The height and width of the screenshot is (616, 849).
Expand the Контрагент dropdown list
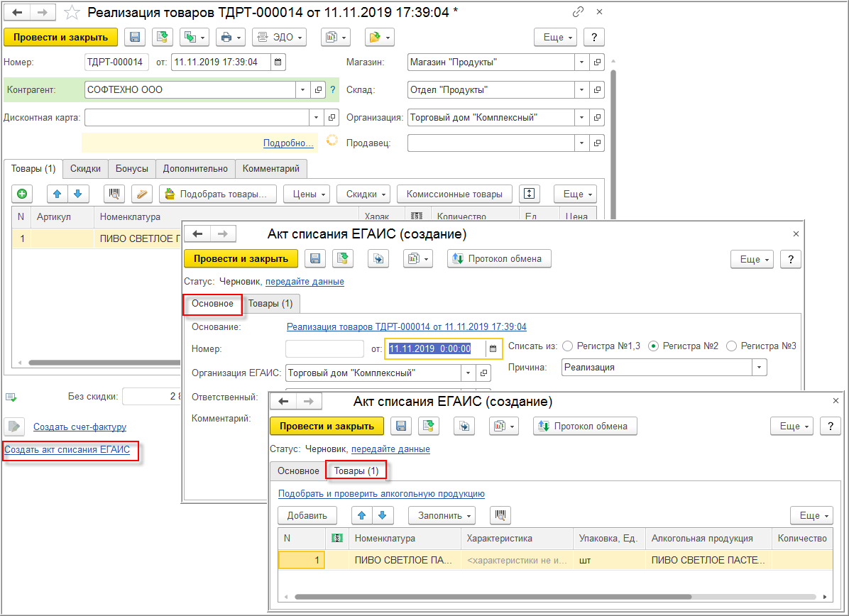303,90
